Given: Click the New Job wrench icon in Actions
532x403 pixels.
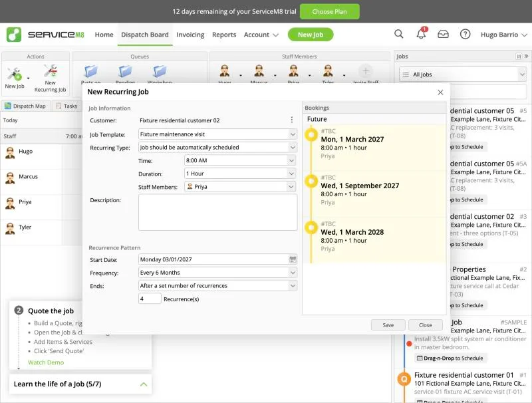Looking at the screenshot, I should click(14, 74).
